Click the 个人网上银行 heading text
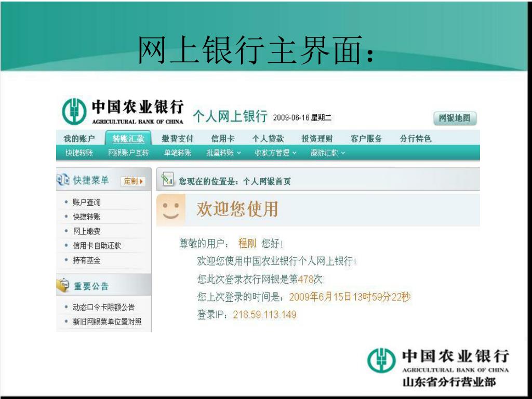Image resolution: width=532 pixels, height=399 pixels. click(x=230, y=116)
